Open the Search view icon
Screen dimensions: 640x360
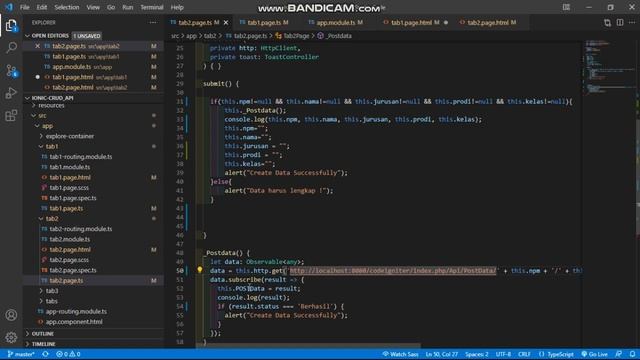click(11, 48)
